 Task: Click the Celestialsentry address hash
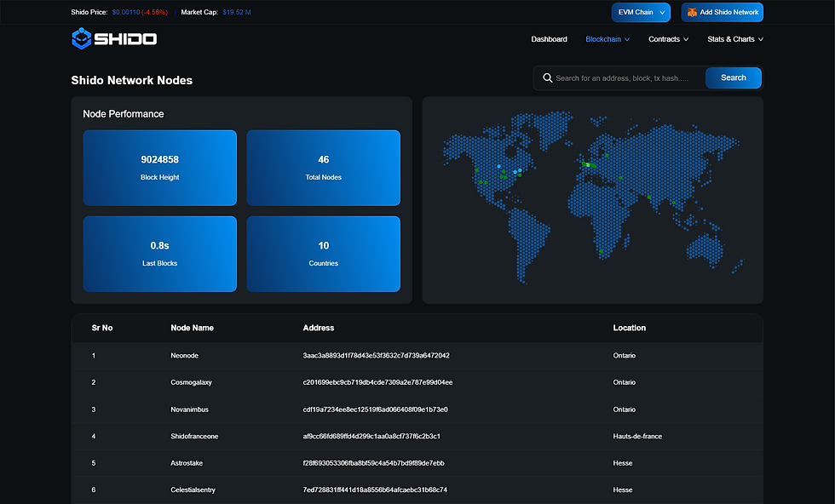pos(375,490)
